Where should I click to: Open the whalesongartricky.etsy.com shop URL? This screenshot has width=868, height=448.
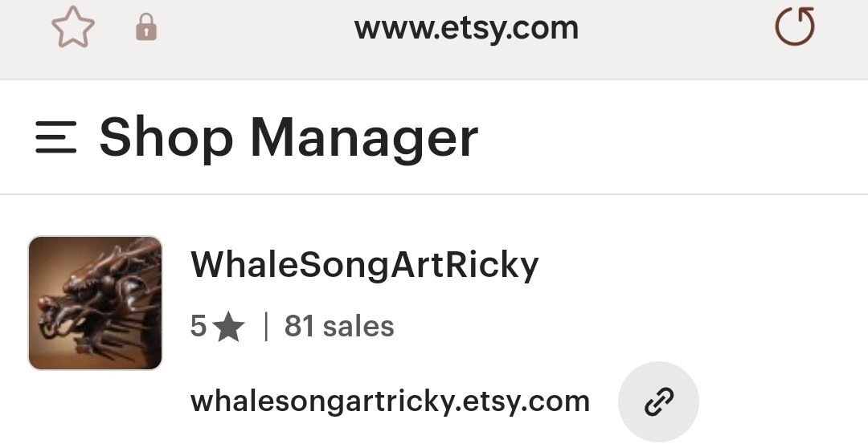(390, 401)
